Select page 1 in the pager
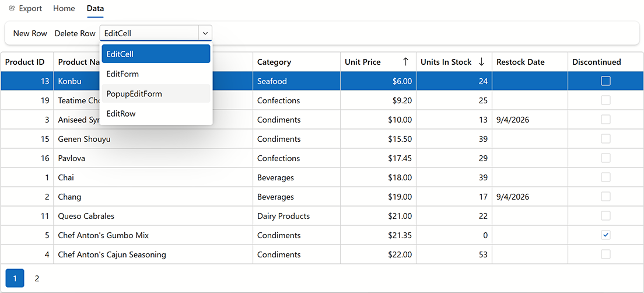 tap(15, 278)
